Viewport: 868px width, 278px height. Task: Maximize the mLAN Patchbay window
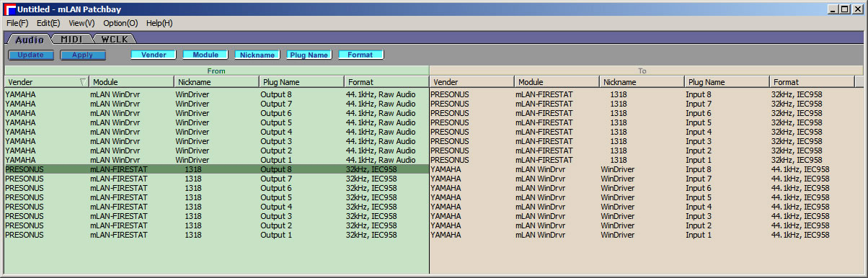pyautogui.click(x=845, y=9)
